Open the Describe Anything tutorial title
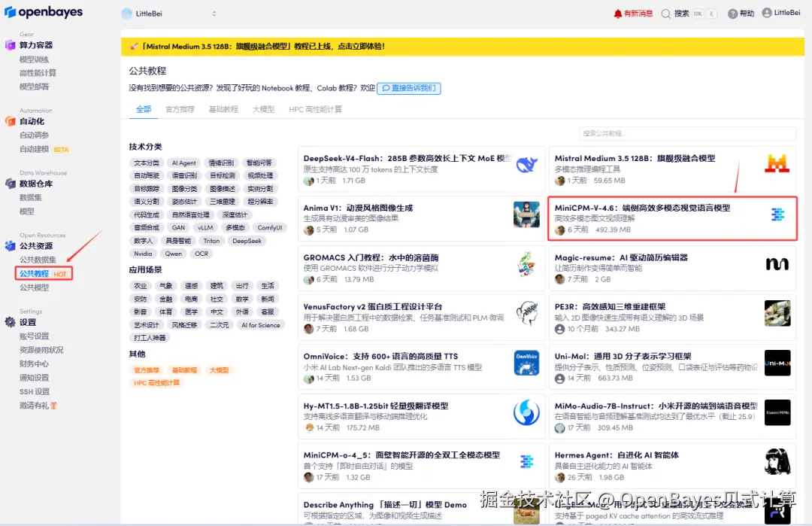The width and height of the screenshot is (812, 526). coord(385,504)
